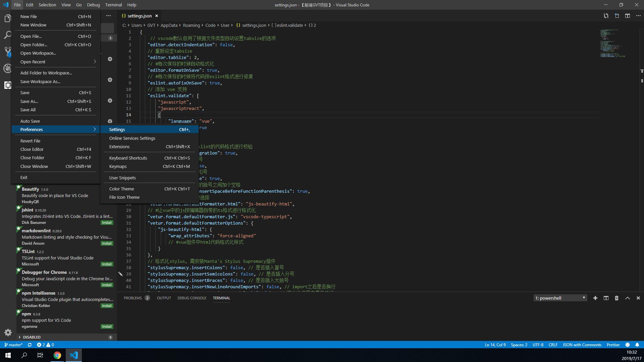Open the Explorer view in the activity bar
Image resolution: width=644 pixels, height=362 pixels.
click(x=8, y=18)
